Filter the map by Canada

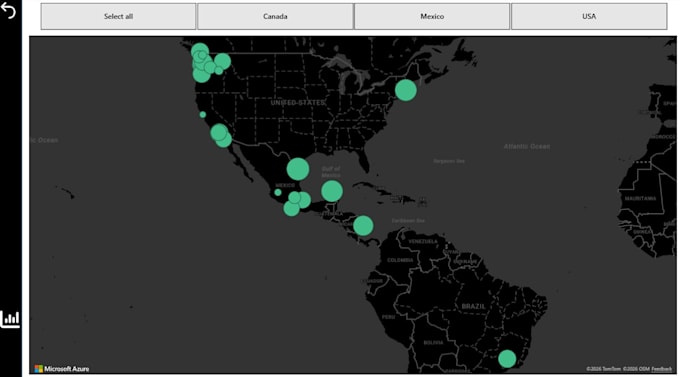coord(275,16)
